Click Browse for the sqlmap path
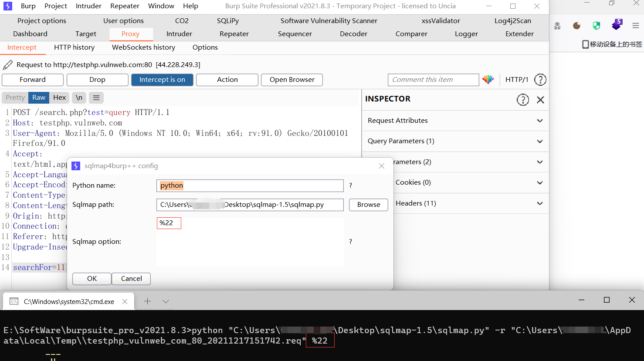 (368, 205)
